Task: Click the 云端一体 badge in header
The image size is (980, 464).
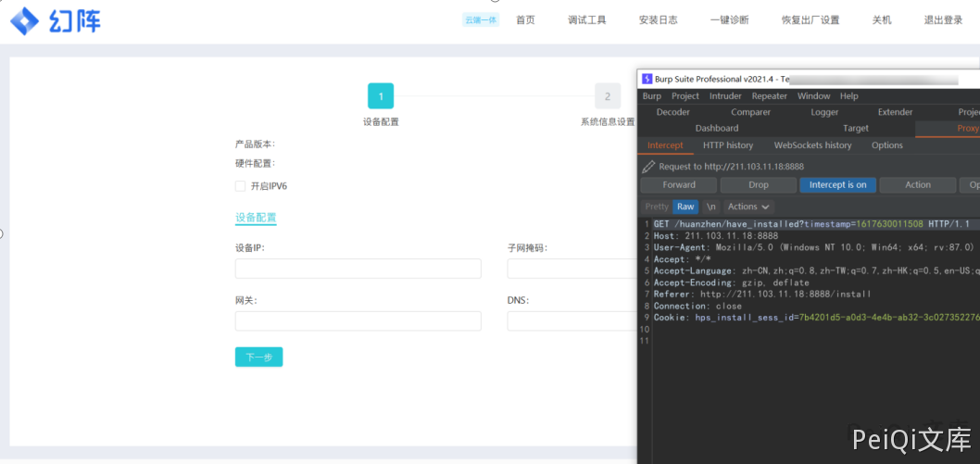Action: click(x=480, y=19)
